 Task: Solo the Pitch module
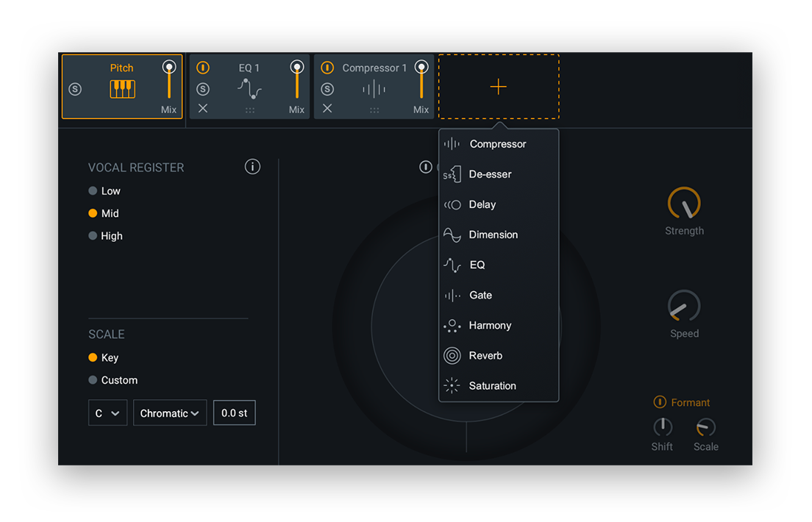pos(75,89)
